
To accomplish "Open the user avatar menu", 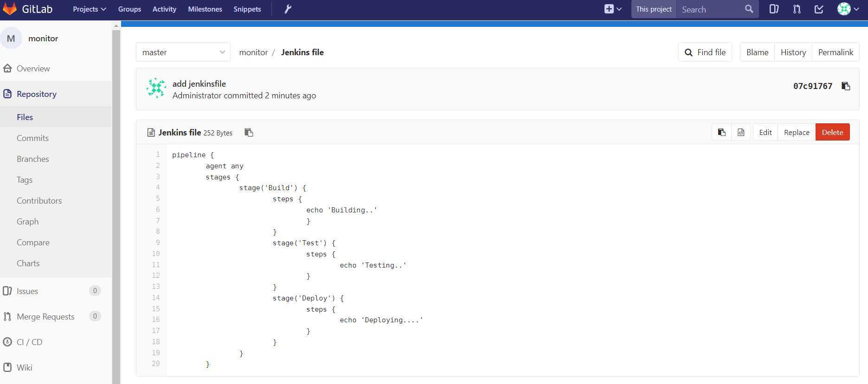I will click(848, 9).
